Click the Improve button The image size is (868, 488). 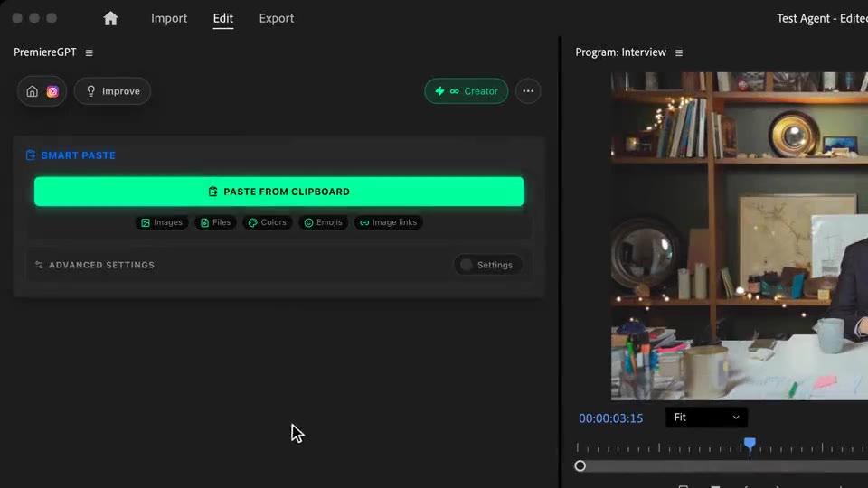pyautogui.click(x=112, y=91)
